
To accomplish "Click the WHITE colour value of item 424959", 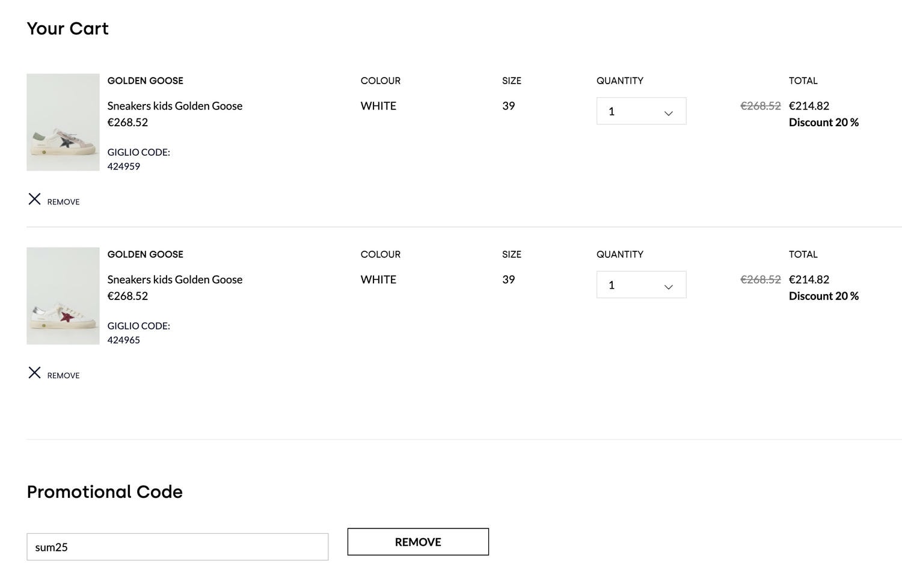I will [x=378, y=106].
